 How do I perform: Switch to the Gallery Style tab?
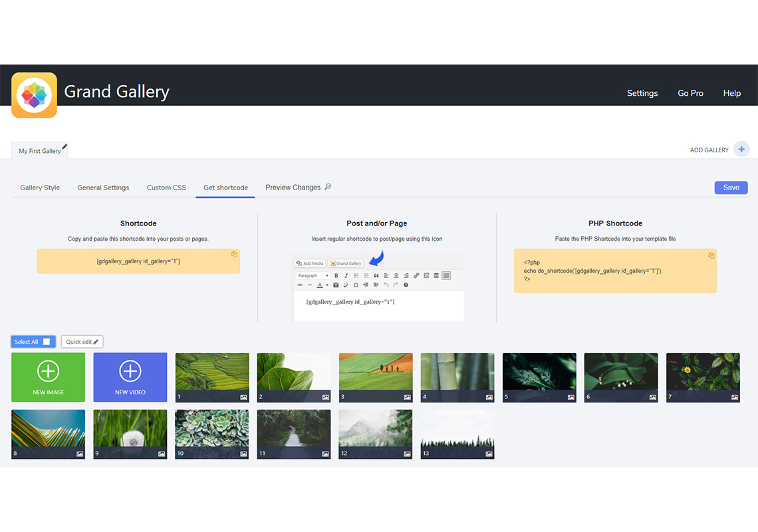pos(40,188)
